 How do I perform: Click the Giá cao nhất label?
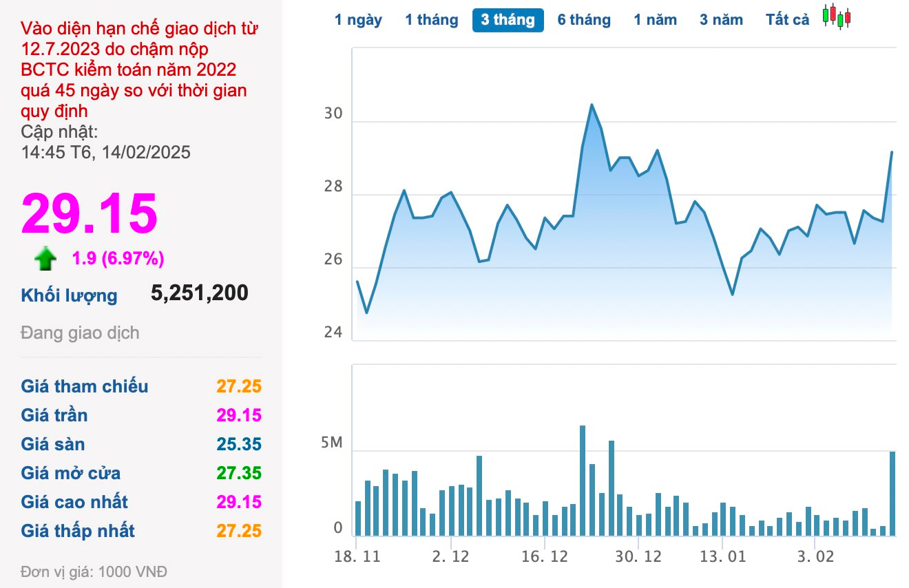point(74,502)
